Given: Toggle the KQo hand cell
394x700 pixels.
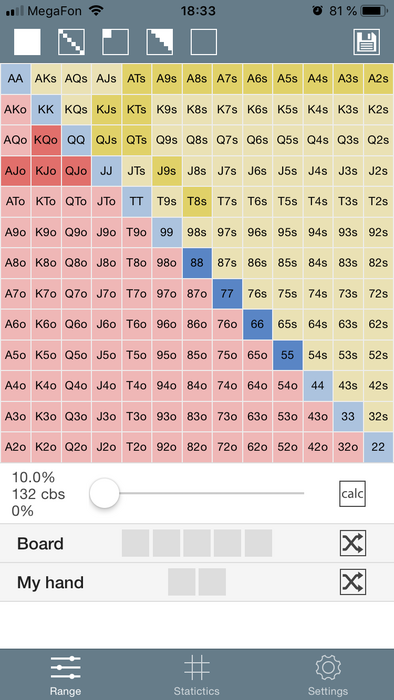Looking at the screenshot, I should click(46, 140).
